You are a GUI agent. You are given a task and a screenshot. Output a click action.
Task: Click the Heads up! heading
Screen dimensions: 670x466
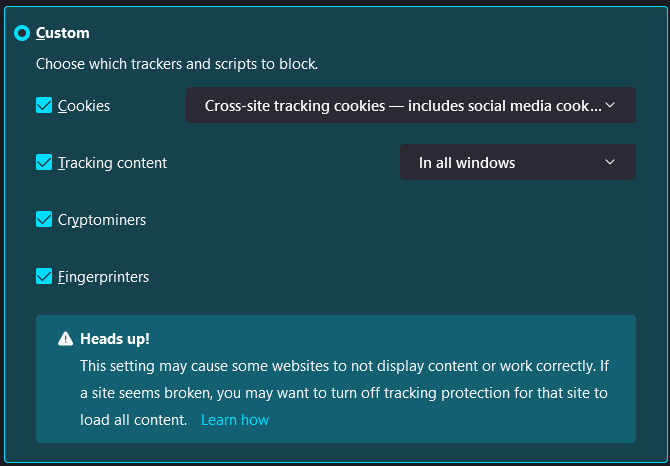pyautogui.click(x=115, y=339)
